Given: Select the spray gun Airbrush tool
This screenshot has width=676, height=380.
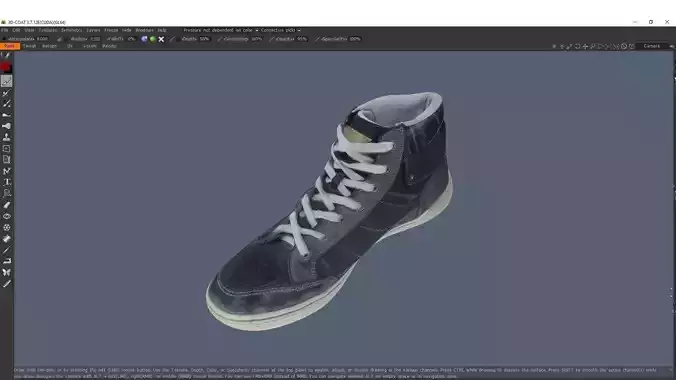Looking at the screenshot, I should [x=6, y=126].
